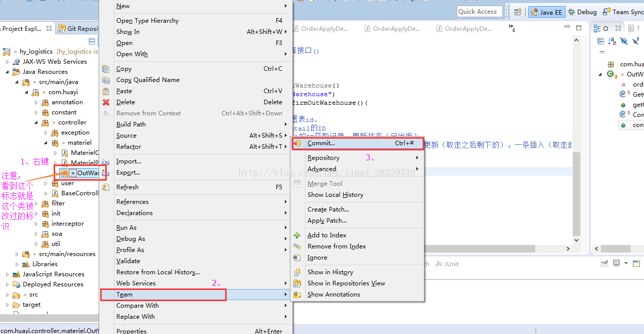The height and width of the screenshot is (334, 644).
Task: Click the Git Repositories View icon in submenu
Action: [297, 283]
